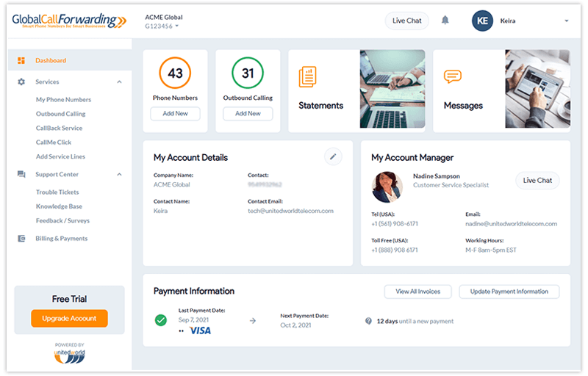This screenshot has height=376, width=588.
Task: Click the United World logo
Action: pyautogui.click(x=70, y=356)
